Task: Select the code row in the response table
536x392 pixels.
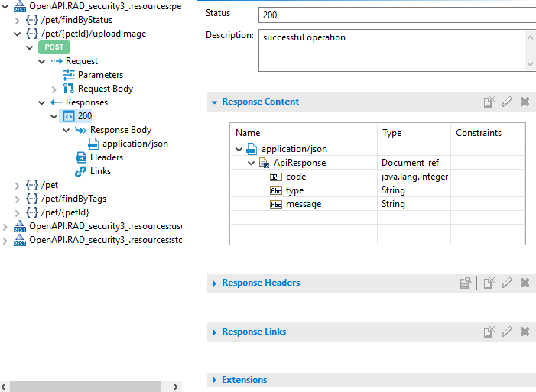Action: pos(296,177)
